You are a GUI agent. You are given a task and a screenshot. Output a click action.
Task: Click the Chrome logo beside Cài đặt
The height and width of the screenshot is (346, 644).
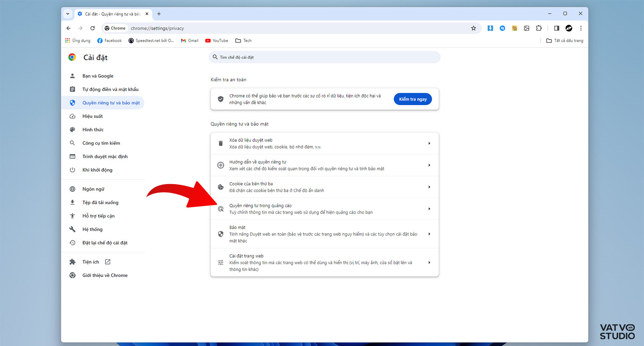72,57
